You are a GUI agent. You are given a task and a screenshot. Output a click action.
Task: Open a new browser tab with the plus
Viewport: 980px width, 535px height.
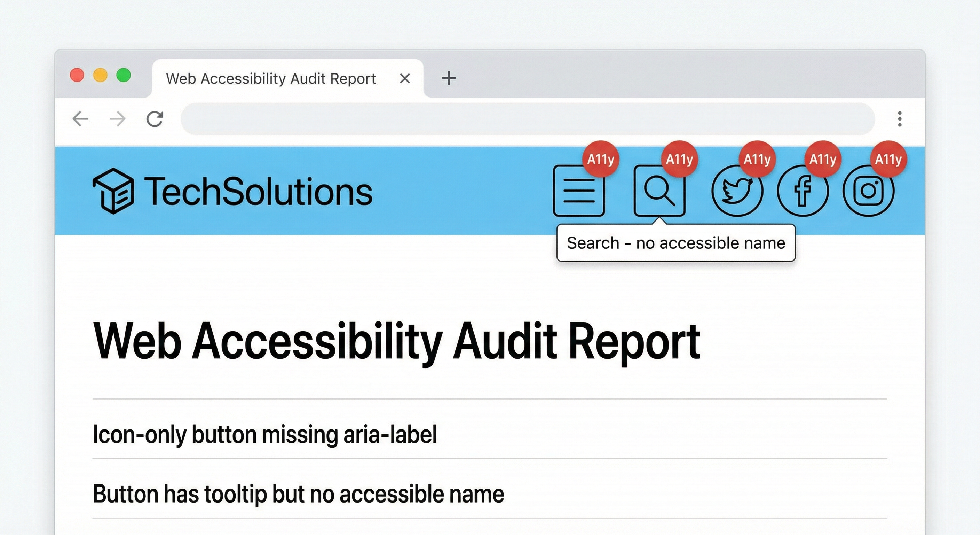click(449, 78)
